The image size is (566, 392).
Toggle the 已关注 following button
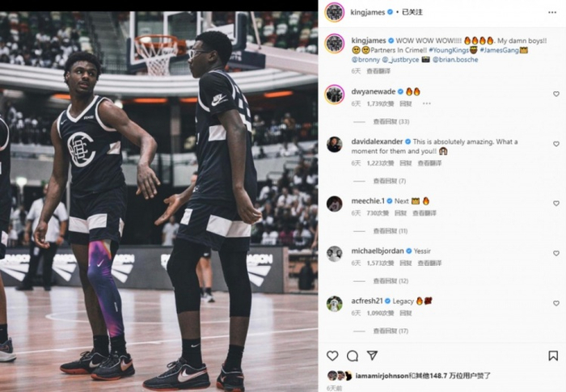coord(412,12)
